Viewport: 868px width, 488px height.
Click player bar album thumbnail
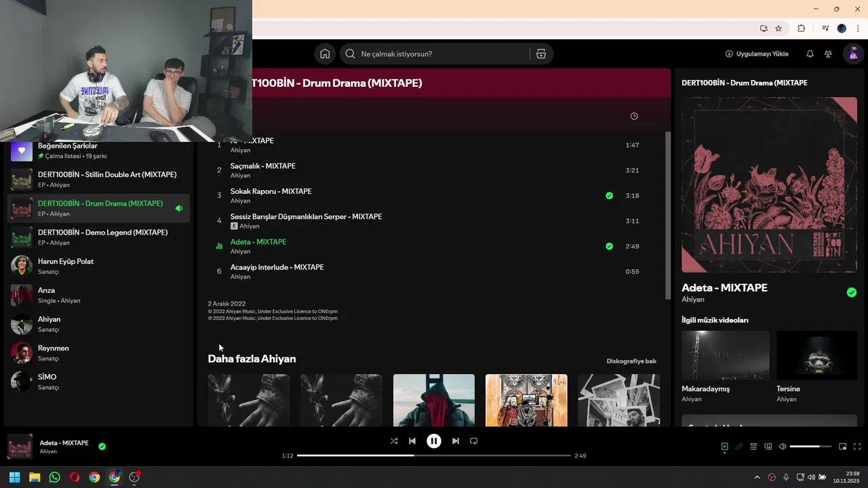(20, 447)
